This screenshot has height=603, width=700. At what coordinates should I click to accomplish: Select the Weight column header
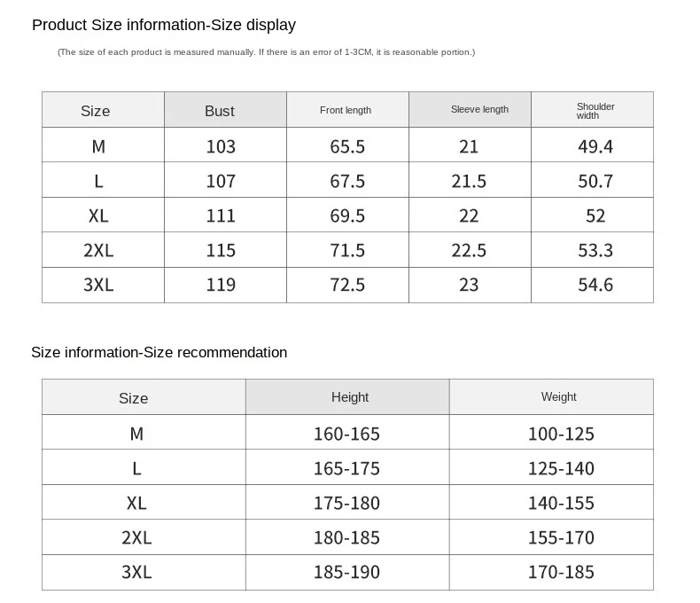pos(559,397)
